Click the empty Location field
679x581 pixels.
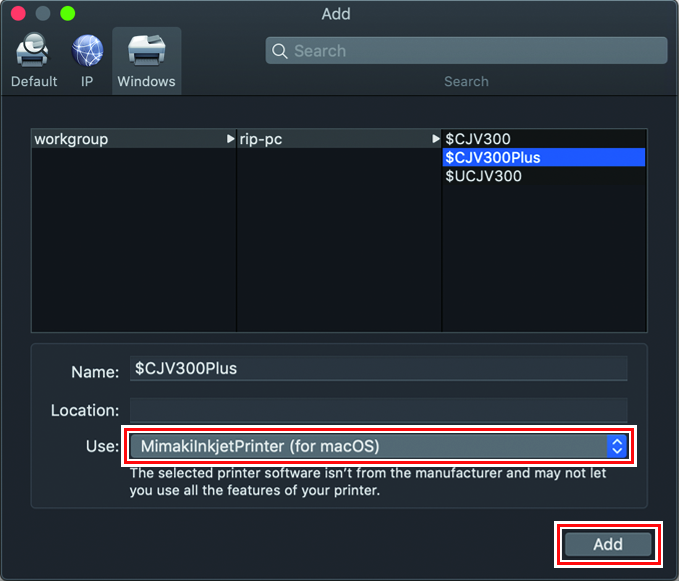[378, 409]
